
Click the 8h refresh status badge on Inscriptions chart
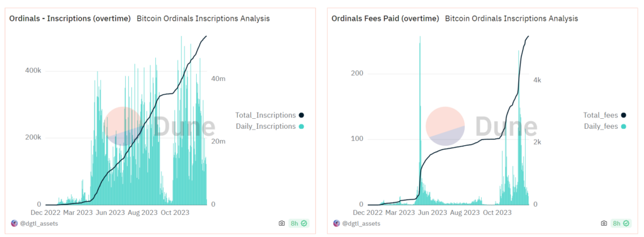pos(299,223)
